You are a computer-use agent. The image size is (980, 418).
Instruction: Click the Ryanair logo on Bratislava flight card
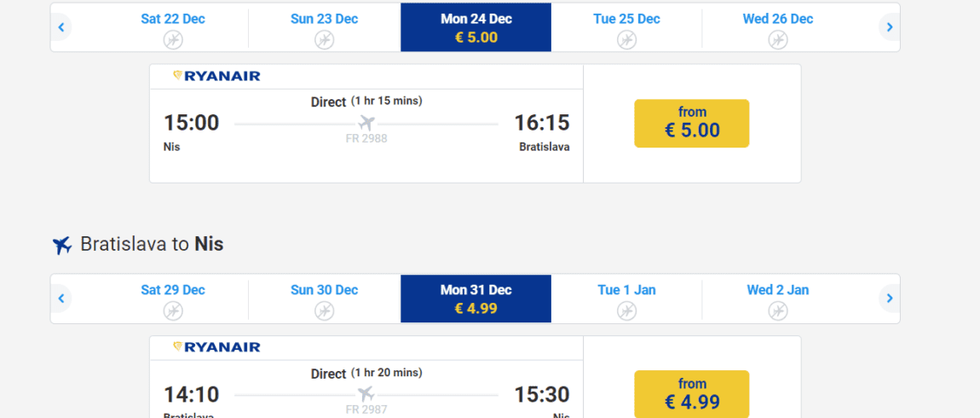click(x=216, y=347)
